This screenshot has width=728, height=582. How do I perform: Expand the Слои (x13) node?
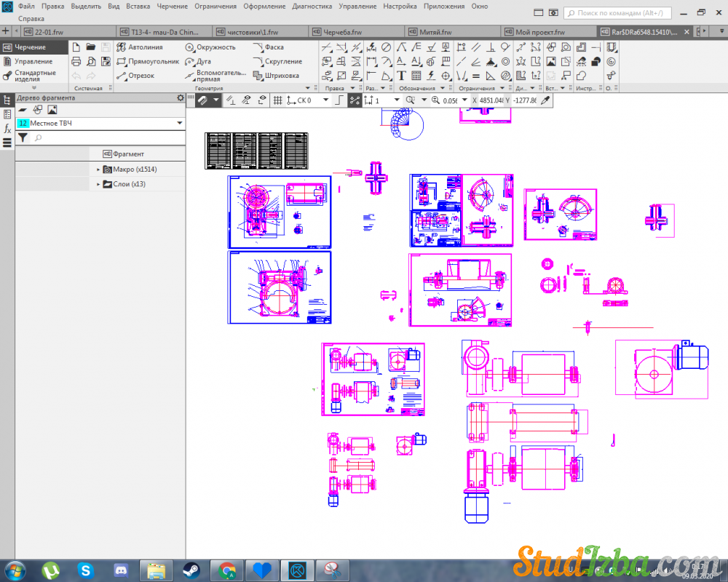coord(98,184)
